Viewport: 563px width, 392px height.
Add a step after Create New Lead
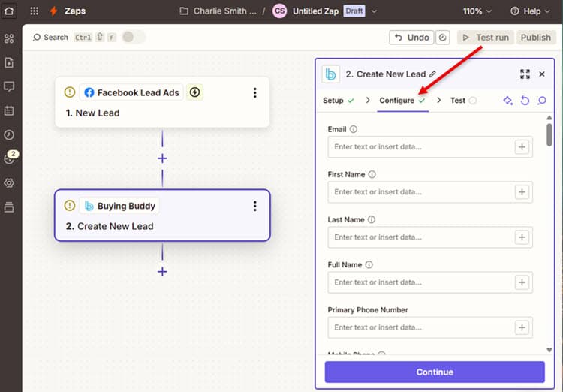click(162, 272)
